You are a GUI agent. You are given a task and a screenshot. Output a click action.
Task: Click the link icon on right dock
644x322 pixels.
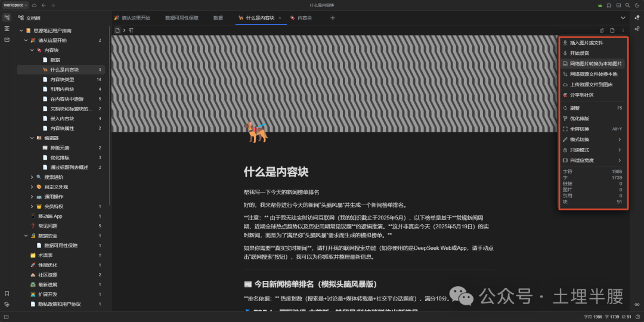point(637,304)
